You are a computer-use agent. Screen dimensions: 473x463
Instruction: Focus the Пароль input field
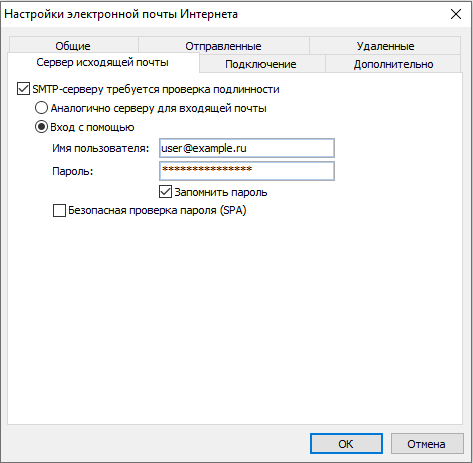247,171
